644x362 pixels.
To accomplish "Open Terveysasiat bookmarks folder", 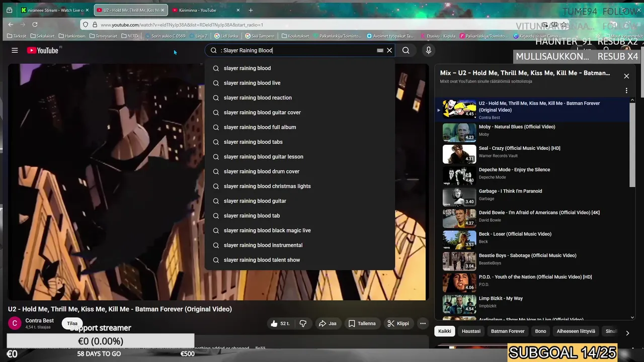I will coord(104,36).
